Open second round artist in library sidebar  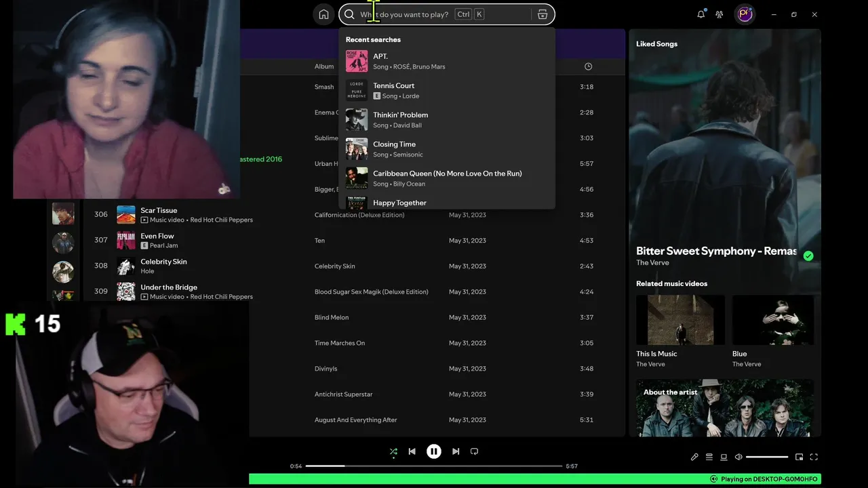[x=63, y=243]
